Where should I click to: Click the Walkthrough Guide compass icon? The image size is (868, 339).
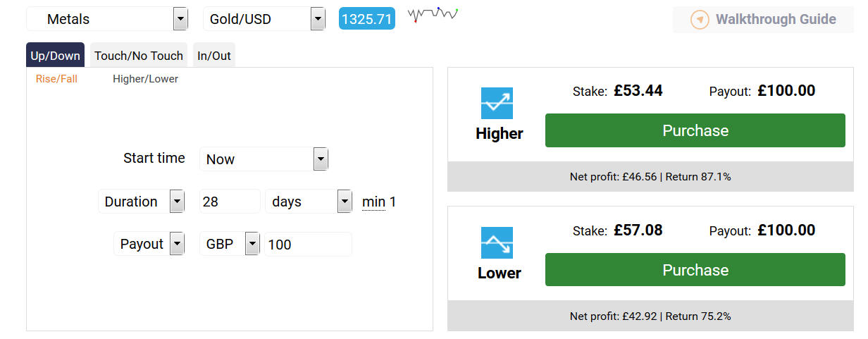click(x=699, y=20)
